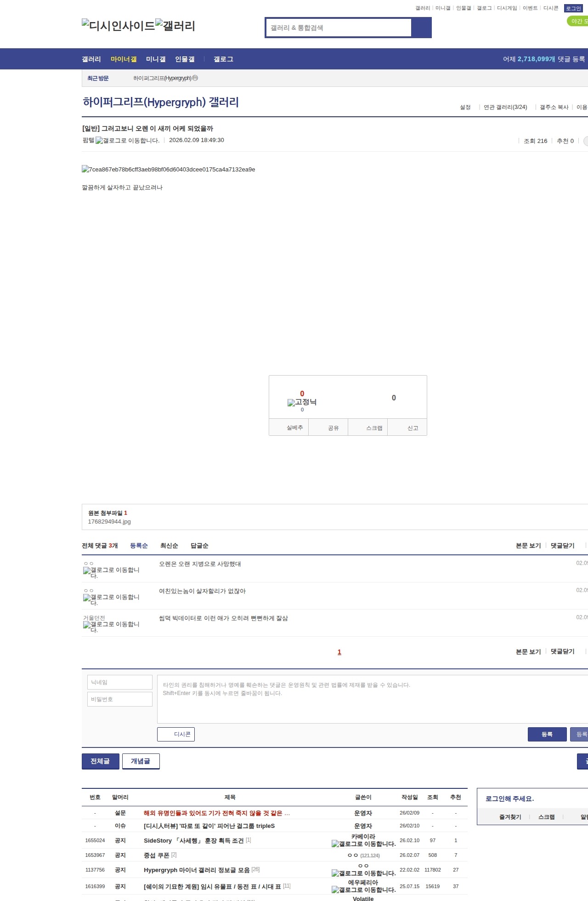Jump to the post body via the upper 본문 보기
Viewport: 588px width, 901px height.
click(528, 546)
